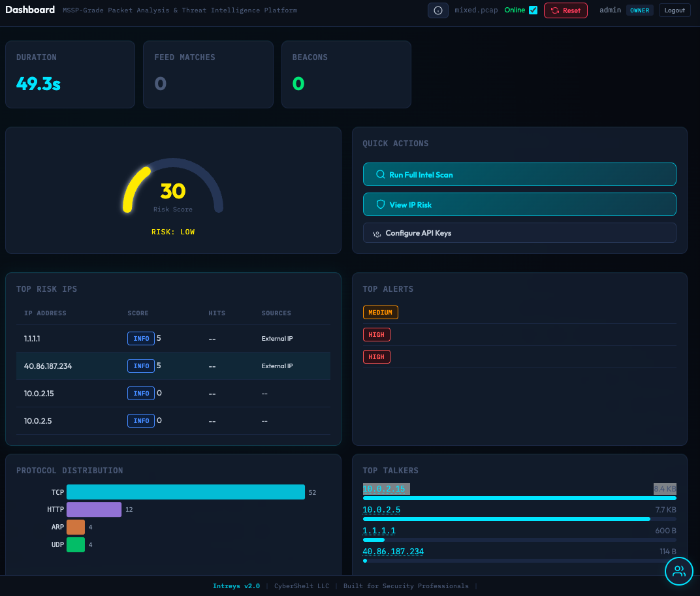Viewport: 700px width, 596px height.
Task: Click the first HIGH alert badge
Action: pos(376,334)
